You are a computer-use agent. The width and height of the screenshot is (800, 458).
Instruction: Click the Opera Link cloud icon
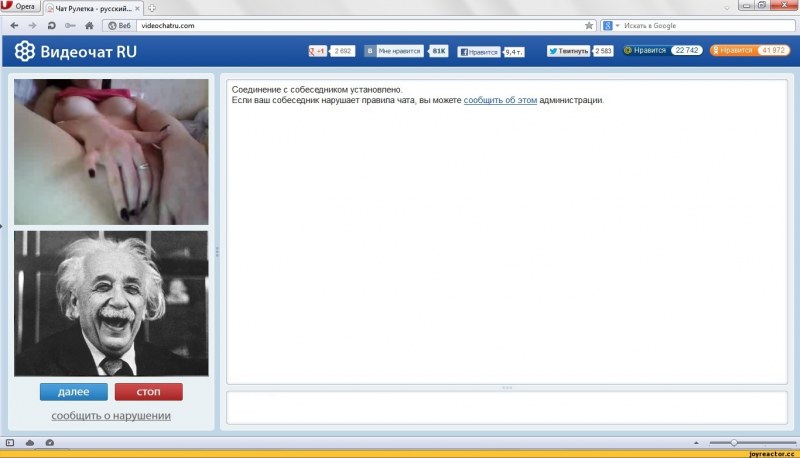[x=30, y=443]
